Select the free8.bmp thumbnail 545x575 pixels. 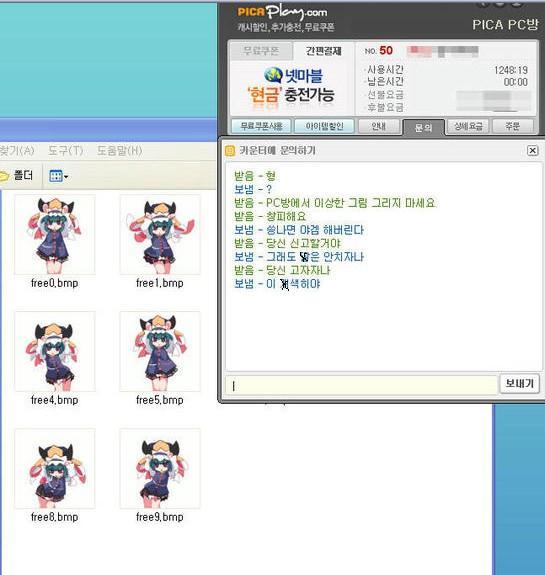(x=55, y=468)
